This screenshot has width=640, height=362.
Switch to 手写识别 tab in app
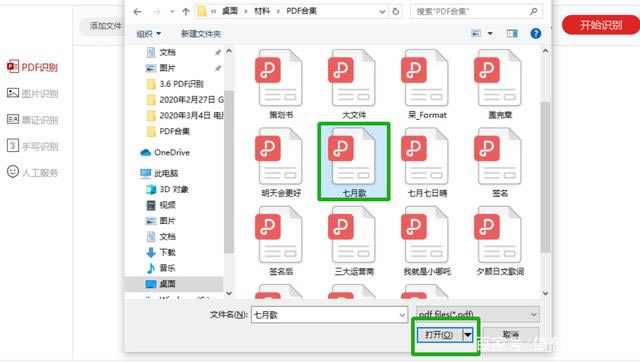click(33, 146)
